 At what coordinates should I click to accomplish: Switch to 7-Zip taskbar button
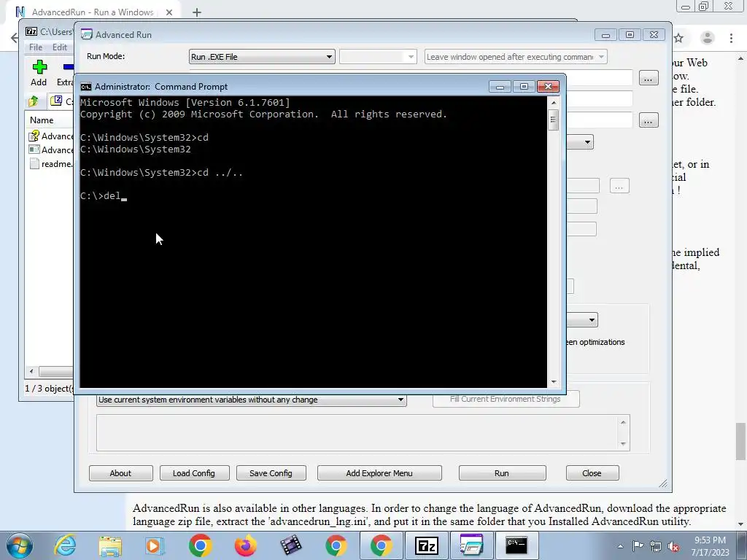click(x=426, y=545)
